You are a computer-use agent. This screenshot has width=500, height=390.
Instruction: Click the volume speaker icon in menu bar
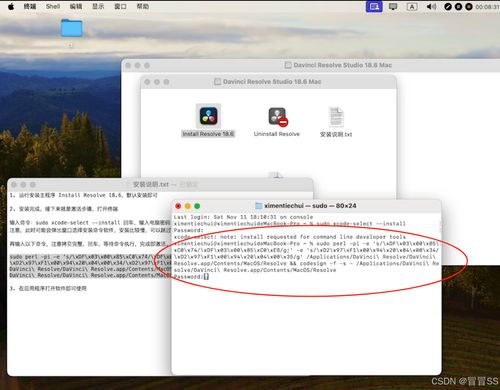click(x=431, y=7)
